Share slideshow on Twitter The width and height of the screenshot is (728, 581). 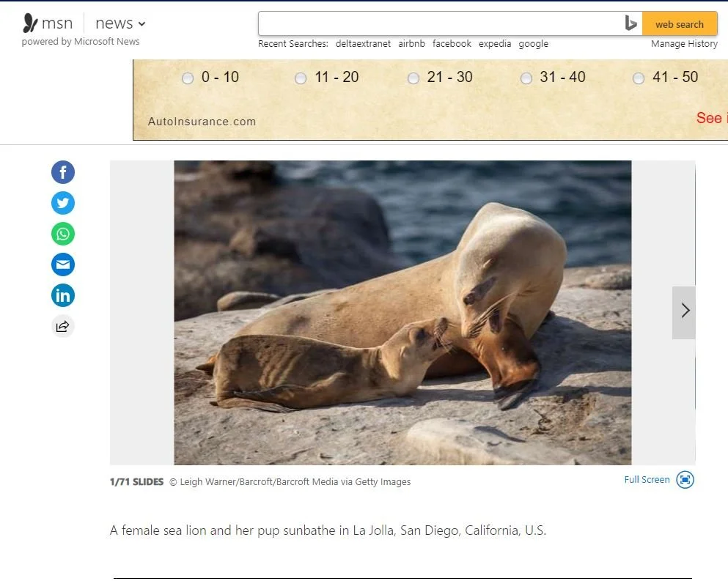pos(62,203)
